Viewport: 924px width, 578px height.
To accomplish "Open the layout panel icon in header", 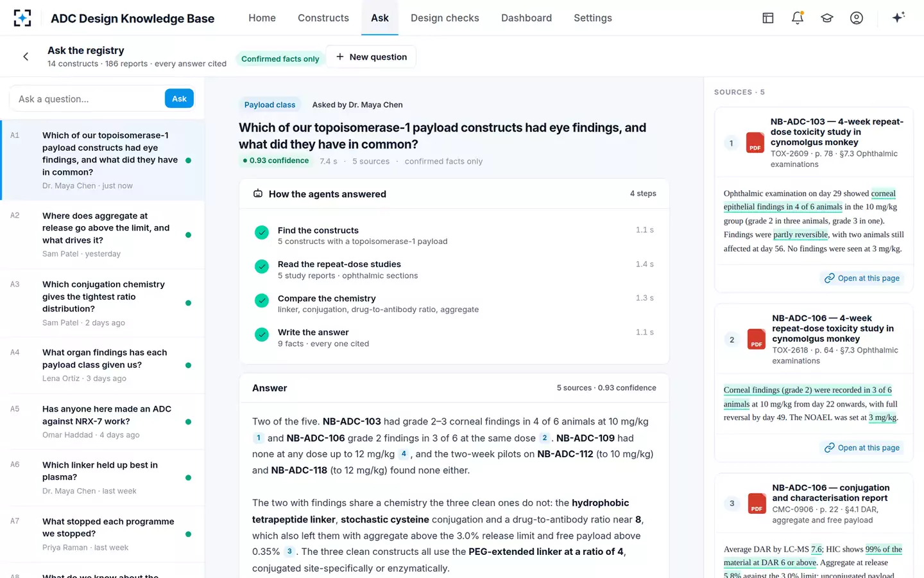I will [768, 18].
